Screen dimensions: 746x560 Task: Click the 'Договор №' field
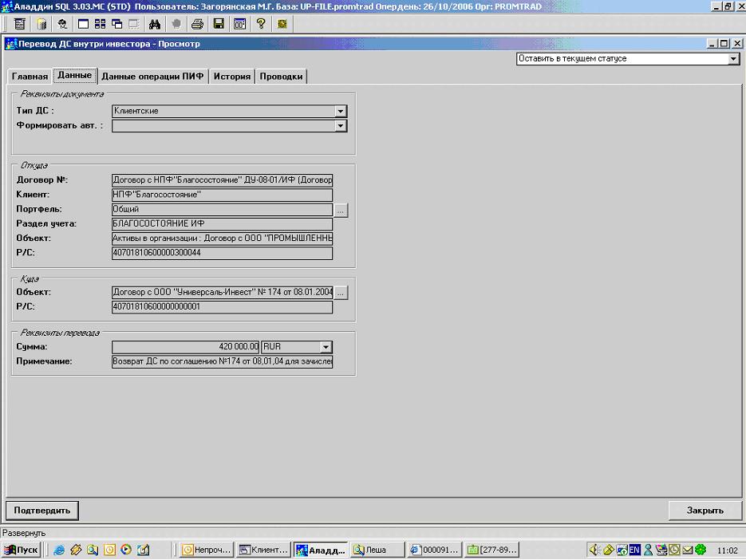coord(222,180)
